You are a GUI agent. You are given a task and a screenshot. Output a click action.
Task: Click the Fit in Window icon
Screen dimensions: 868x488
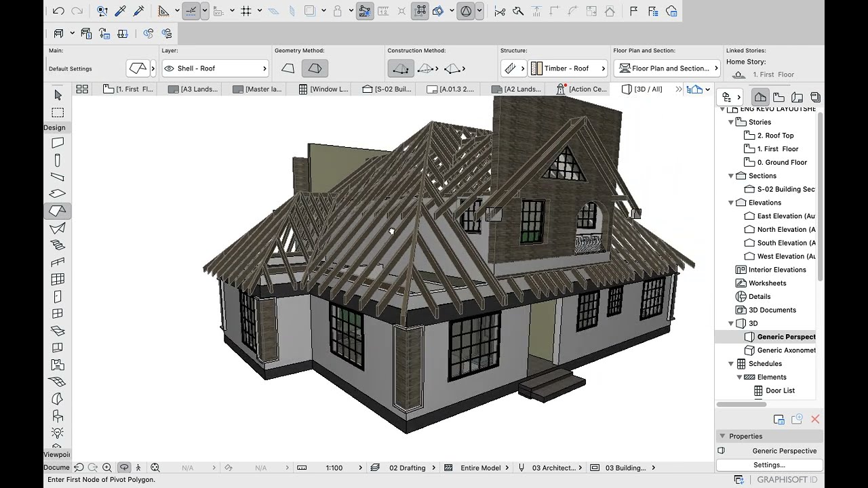pos(155,468)
